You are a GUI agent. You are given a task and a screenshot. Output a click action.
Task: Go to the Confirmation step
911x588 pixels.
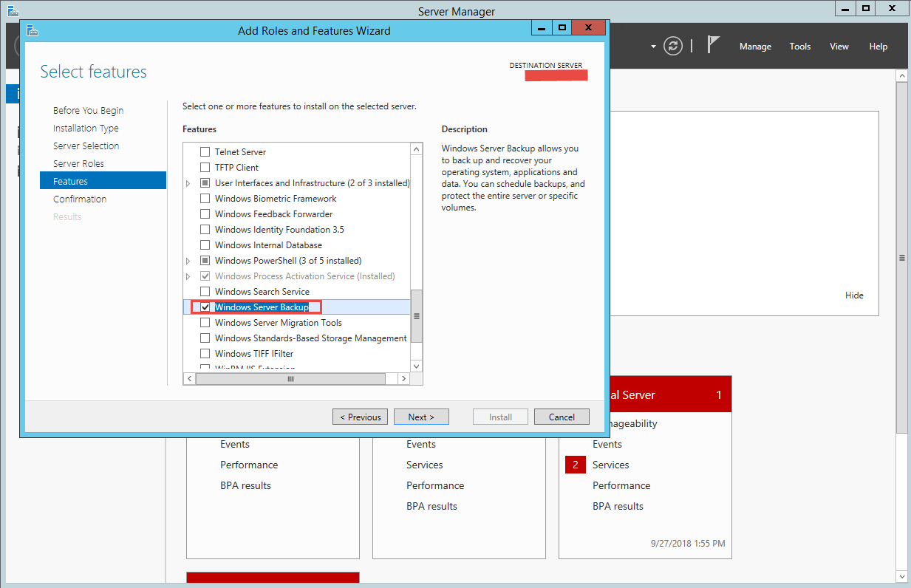tap(80, 199)
